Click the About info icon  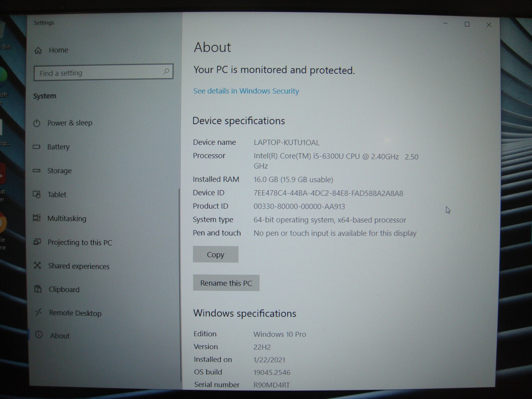pos(39,334)
